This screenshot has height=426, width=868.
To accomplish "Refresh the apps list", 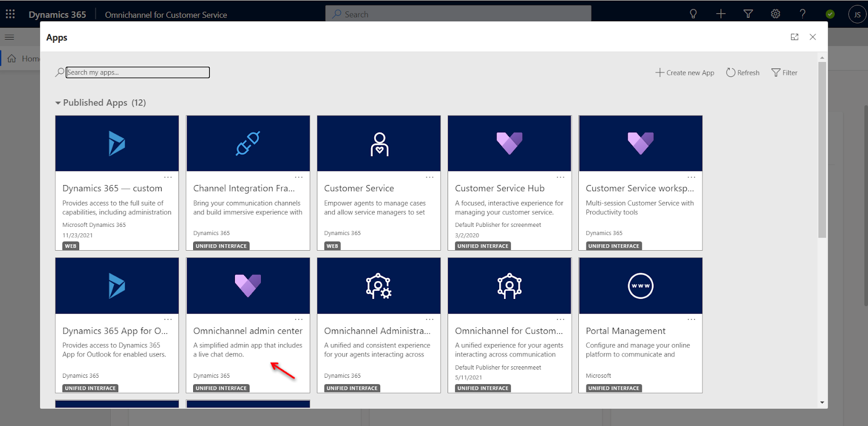I will (743, 73).
